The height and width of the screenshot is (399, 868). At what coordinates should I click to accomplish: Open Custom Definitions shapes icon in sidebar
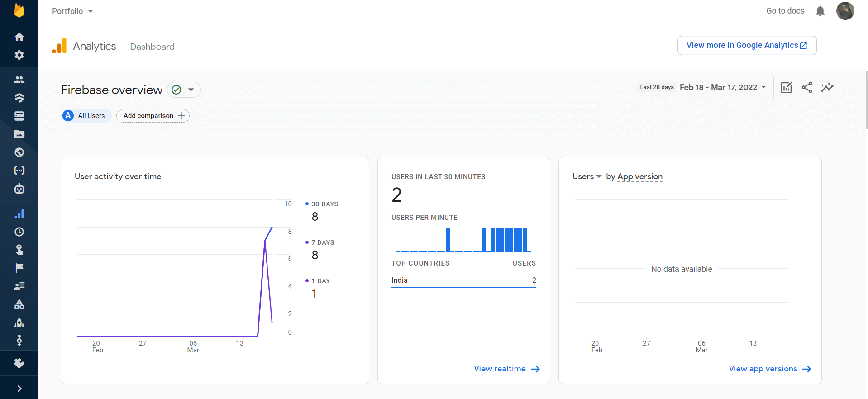[19, 304]
